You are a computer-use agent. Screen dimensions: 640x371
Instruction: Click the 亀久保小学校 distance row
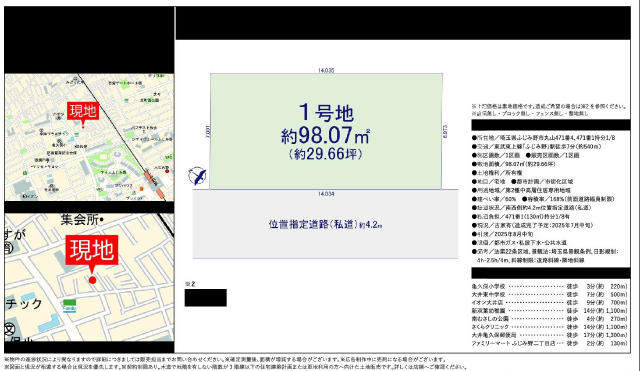click(549, 287)
